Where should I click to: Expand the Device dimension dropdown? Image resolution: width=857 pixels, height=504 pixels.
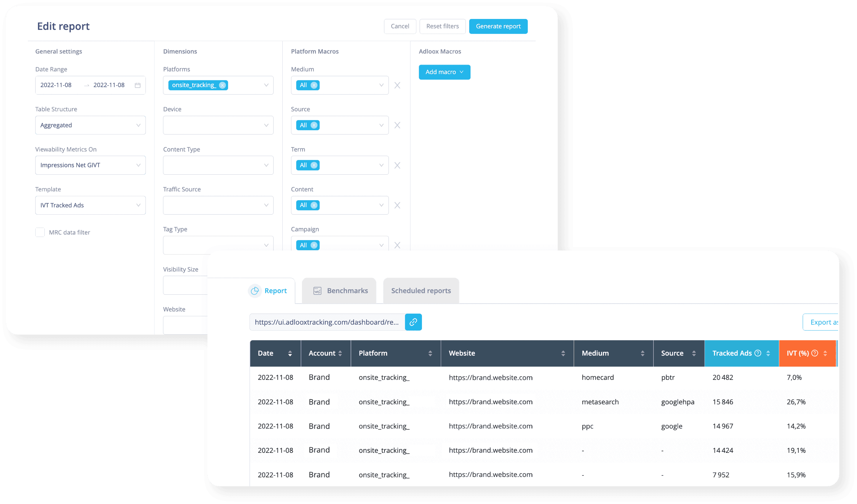point(218,125)
